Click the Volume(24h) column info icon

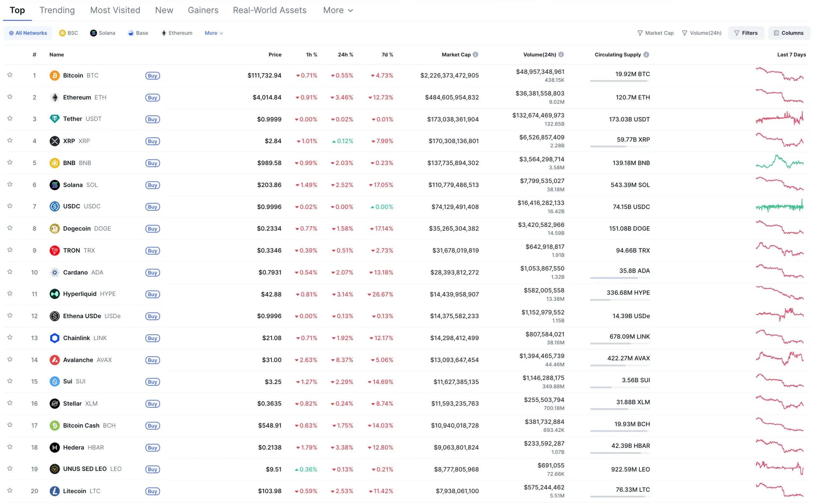click(x=561, y=55)
